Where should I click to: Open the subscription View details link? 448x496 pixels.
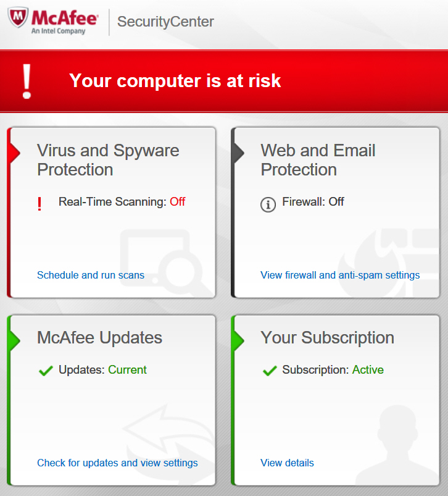click(x=287, y=463)
